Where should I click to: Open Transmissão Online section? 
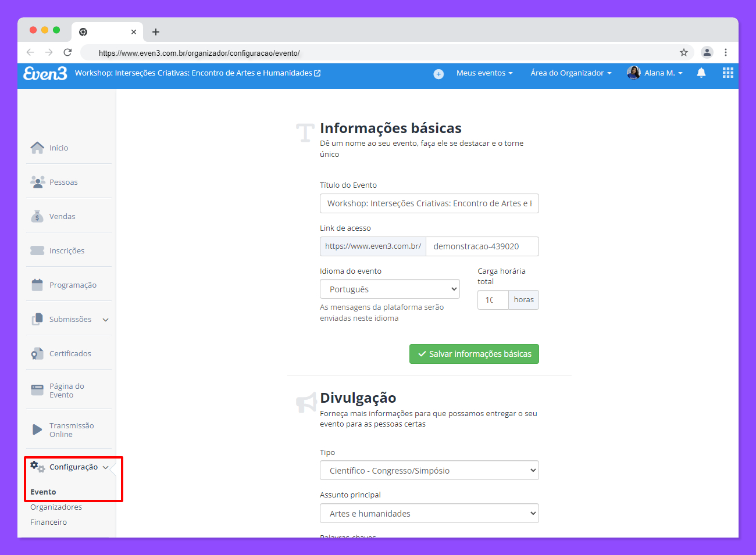[72, 430]
